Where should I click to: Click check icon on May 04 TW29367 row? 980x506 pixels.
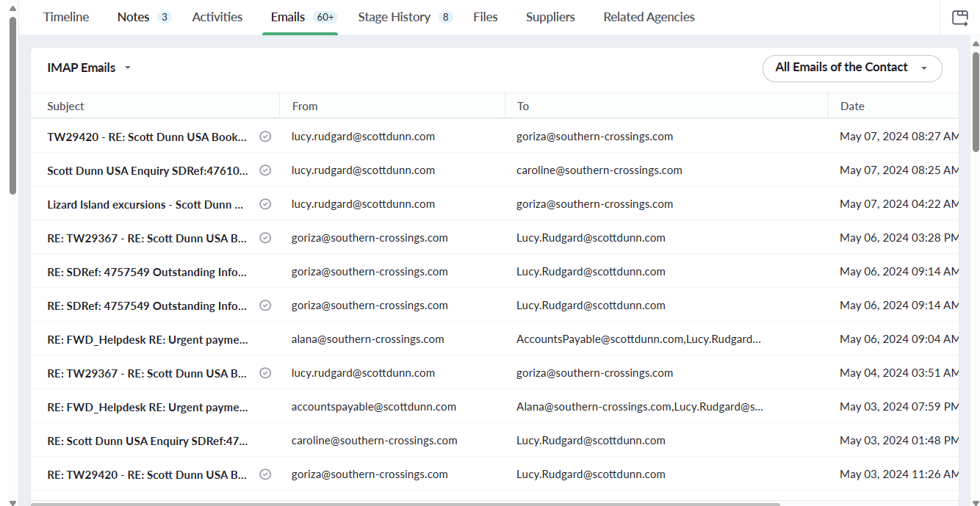(x=266, y=373)
